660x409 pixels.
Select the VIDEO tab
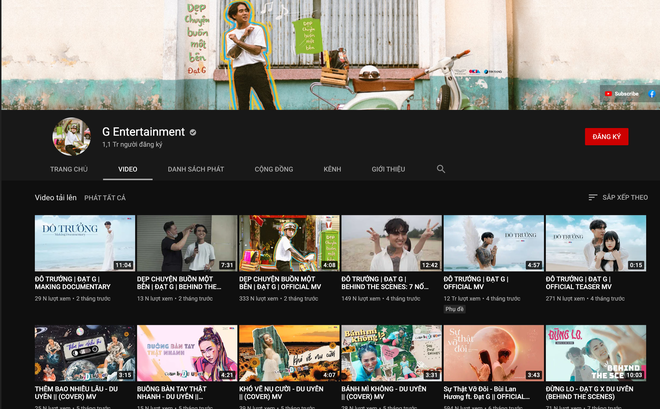pos(128,169)
